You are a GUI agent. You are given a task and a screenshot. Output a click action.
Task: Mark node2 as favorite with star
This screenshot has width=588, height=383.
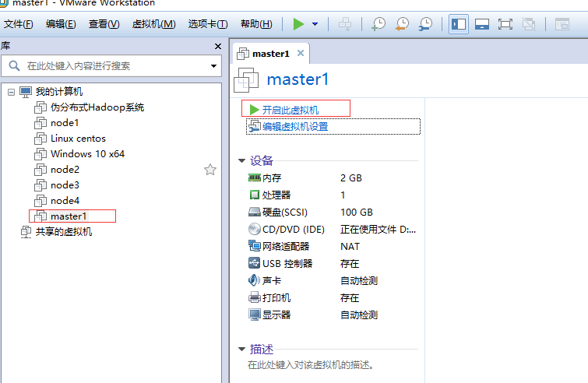pyautogui.click(x=210, y=170)
